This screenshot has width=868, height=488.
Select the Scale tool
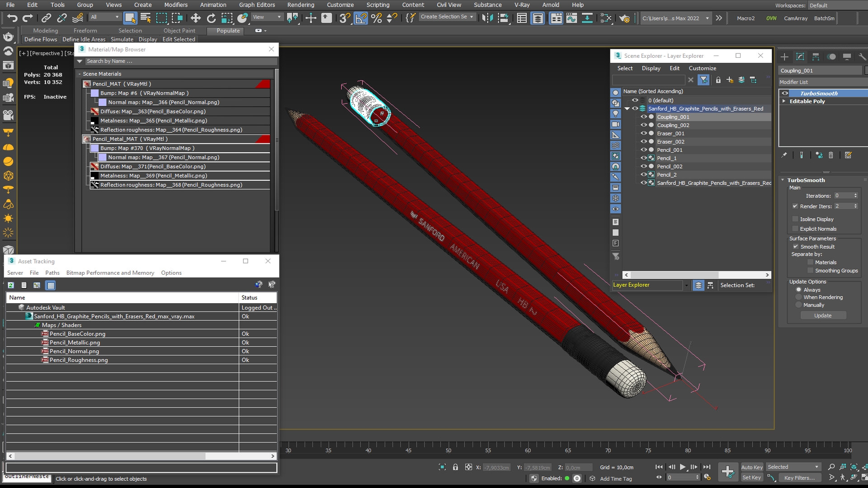click(227, 18)
